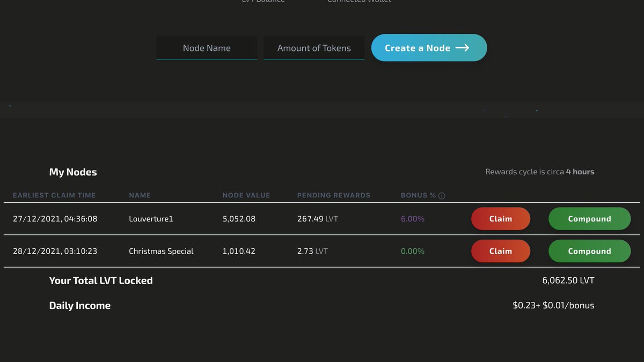
Task: Click the 6,062.50 LVT total value
Action: (x=568, y=280)
